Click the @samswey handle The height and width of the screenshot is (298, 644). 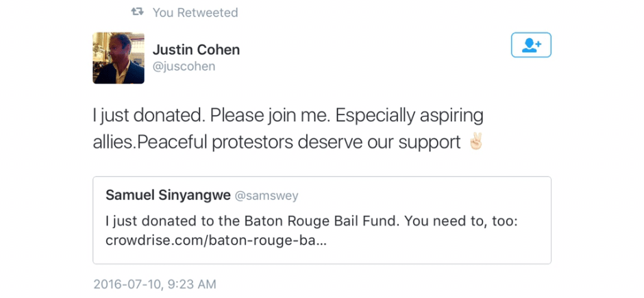pyautogui.click(x=267, y=196)
